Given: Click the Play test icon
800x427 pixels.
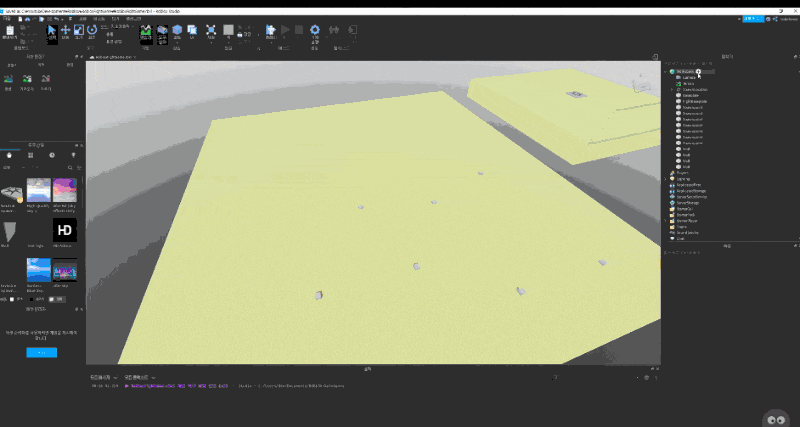Looking at the screenshot, I should [285, 30].
